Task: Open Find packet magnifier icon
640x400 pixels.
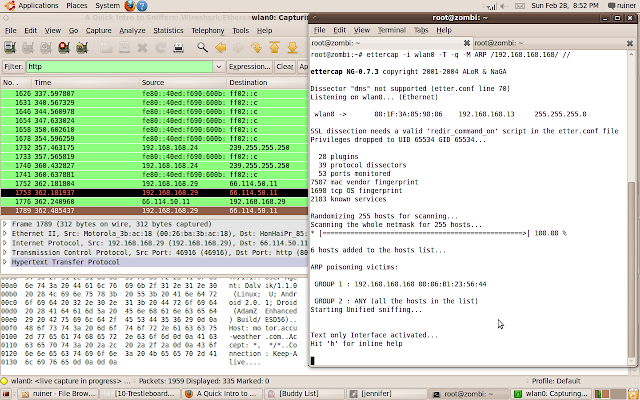Action: click(x=202, y=47)
